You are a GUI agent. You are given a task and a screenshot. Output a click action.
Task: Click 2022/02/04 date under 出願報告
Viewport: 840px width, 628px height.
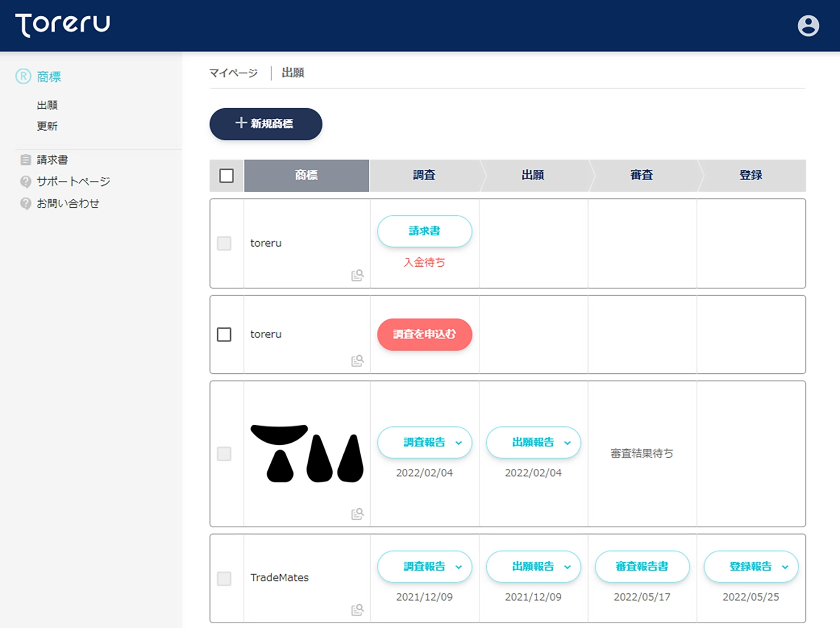click(x=533, y=473)
